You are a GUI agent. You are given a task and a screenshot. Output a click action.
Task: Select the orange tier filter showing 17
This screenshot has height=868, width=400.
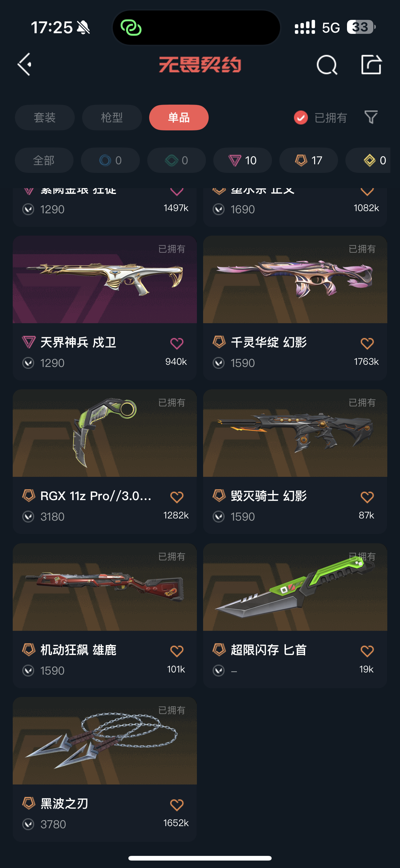[309, 160]
